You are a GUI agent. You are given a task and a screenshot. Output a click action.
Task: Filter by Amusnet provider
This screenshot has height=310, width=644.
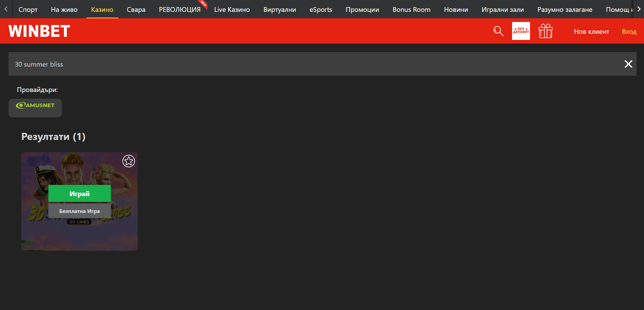point(35,108)
